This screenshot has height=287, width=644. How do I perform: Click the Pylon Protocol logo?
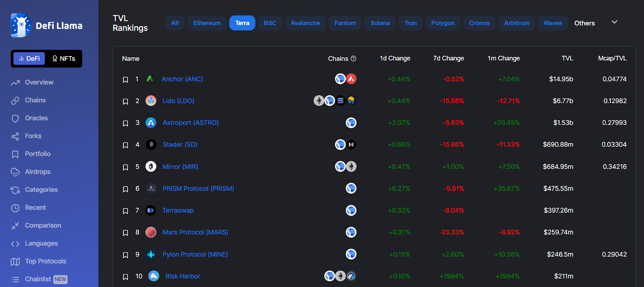151,254
